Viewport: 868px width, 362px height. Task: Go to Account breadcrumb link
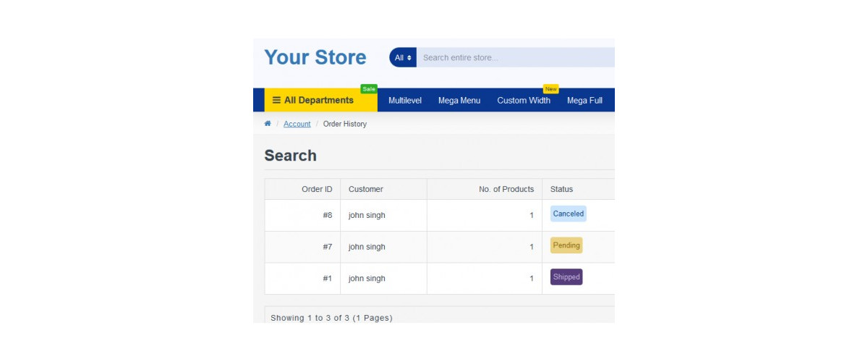(297, 124)
